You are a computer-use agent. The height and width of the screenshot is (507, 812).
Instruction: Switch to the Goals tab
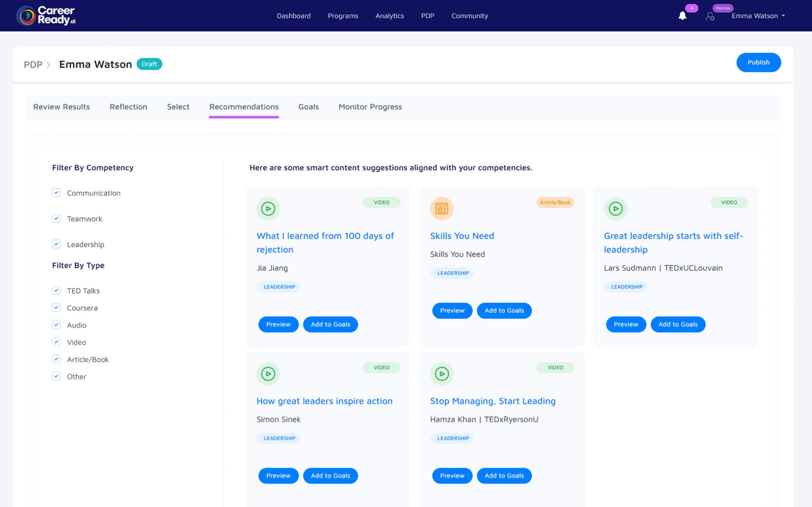[x=308, y=107]
